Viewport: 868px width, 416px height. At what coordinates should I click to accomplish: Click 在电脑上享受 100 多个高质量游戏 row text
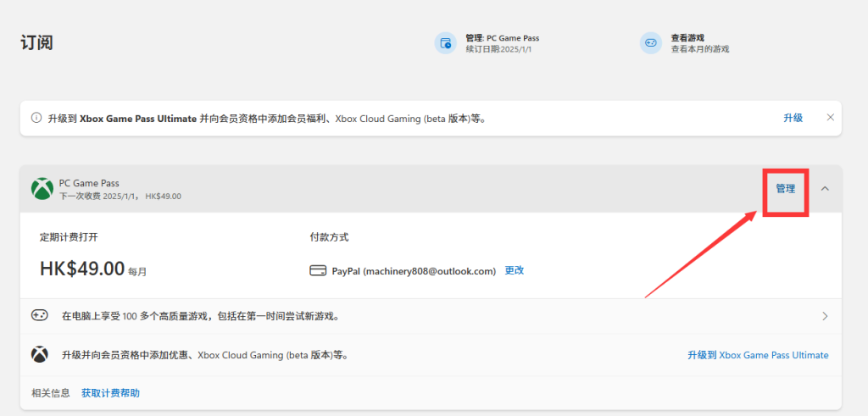(x=200, y=316)
